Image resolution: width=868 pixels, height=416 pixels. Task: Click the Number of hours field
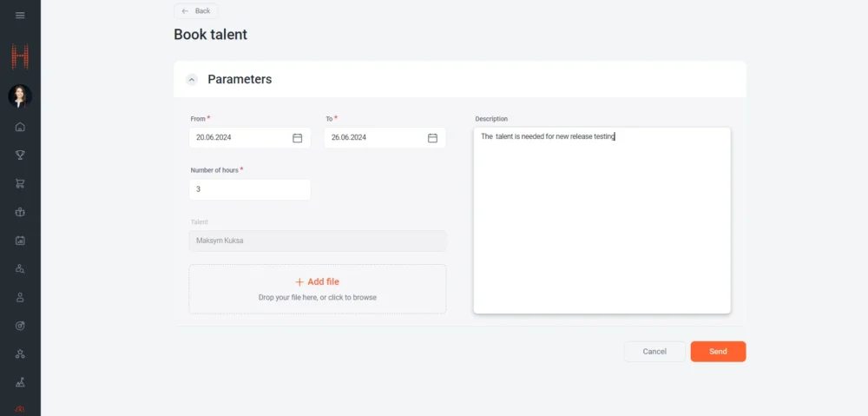pos(249,189)
